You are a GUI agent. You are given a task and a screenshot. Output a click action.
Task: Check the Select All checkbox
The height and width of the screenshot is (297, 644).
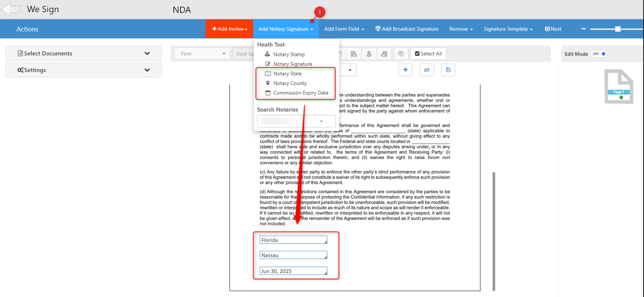(417, 54)
